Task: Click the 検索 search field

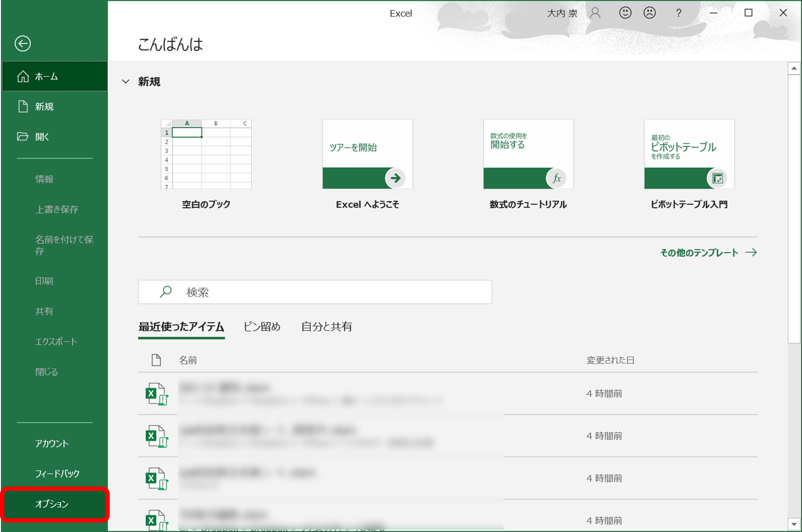Action: (315, 292)
